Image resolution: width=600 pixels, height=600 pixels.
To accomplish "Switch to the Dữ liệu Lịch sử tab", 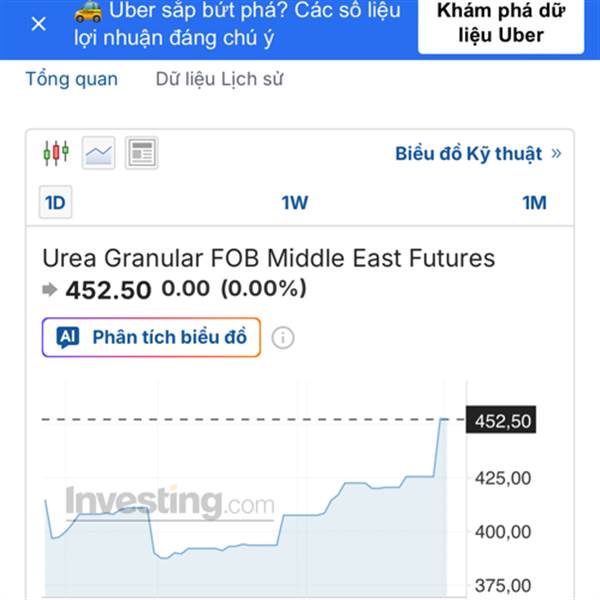I will pyautogui.click(x=219, y=79).
